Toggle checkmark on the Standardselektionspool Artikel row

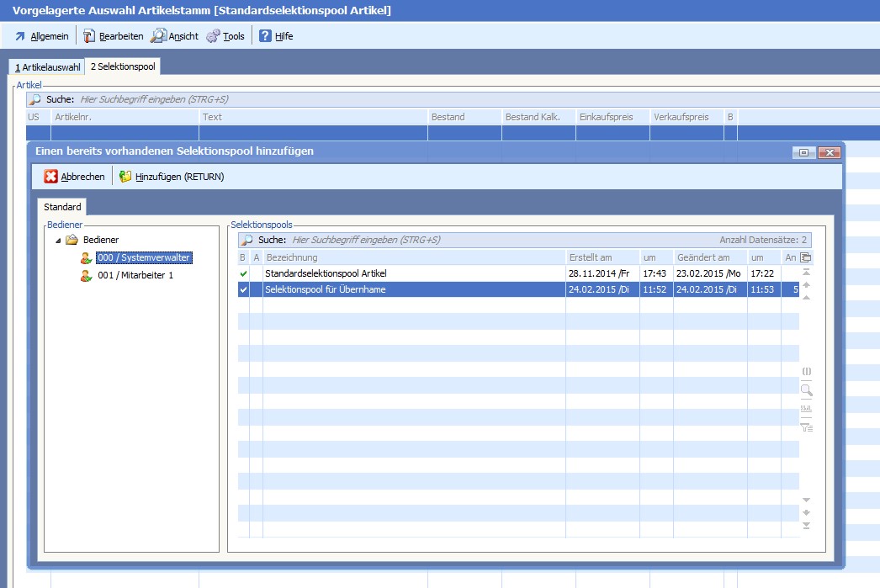coord(243,273)
